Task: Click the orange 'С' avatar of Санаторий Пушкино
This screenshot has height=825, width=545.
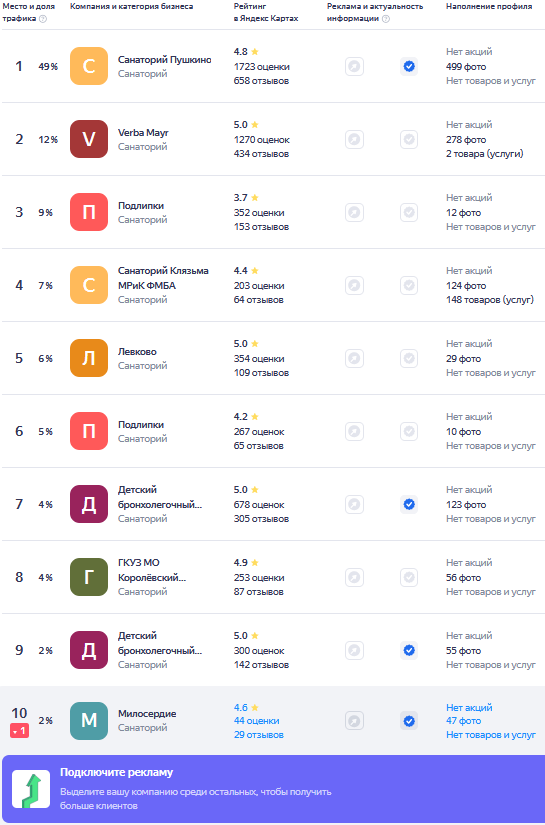Action: coord(89,66)
